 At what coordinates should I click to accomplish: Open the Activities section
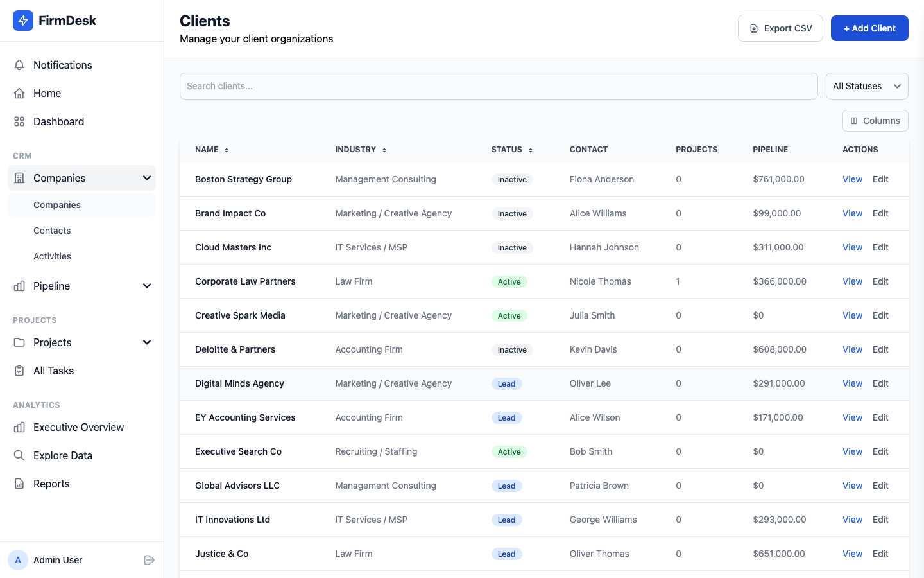tap(52, 256)
